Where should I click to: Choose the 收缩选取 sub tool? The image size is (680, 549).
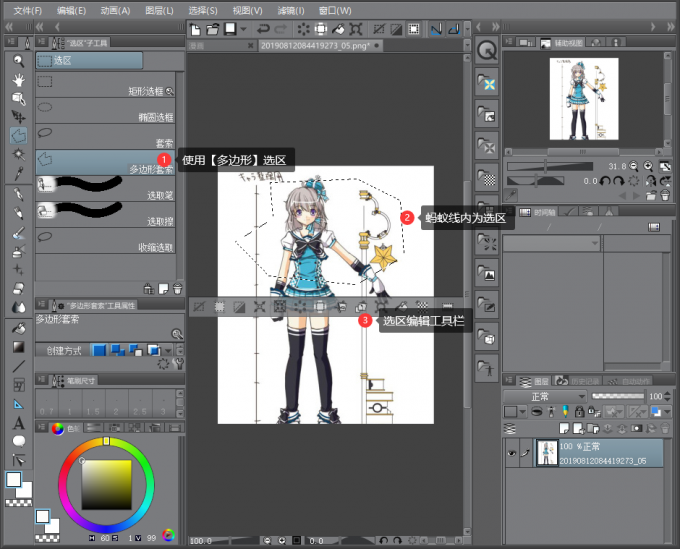[x=105, y=241]
